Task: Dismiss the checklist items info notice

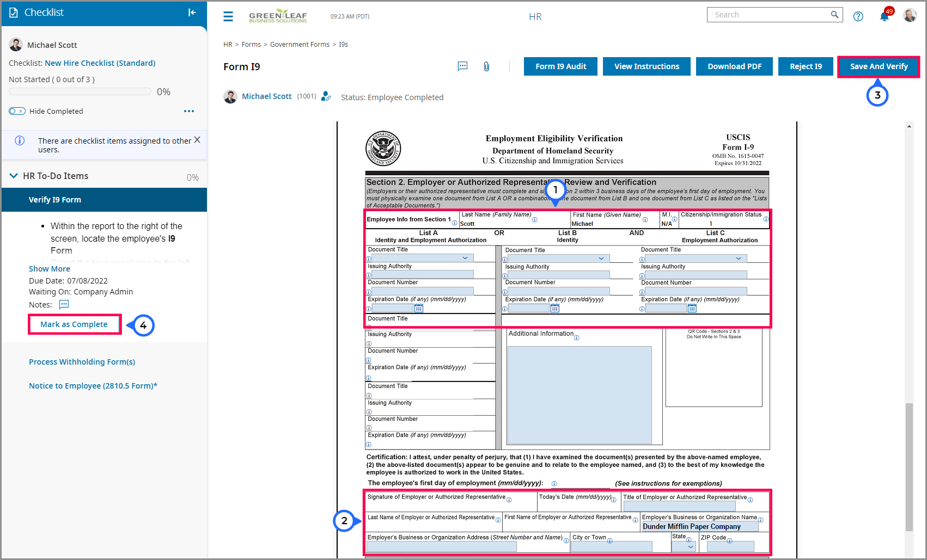Action: point(197,140)
